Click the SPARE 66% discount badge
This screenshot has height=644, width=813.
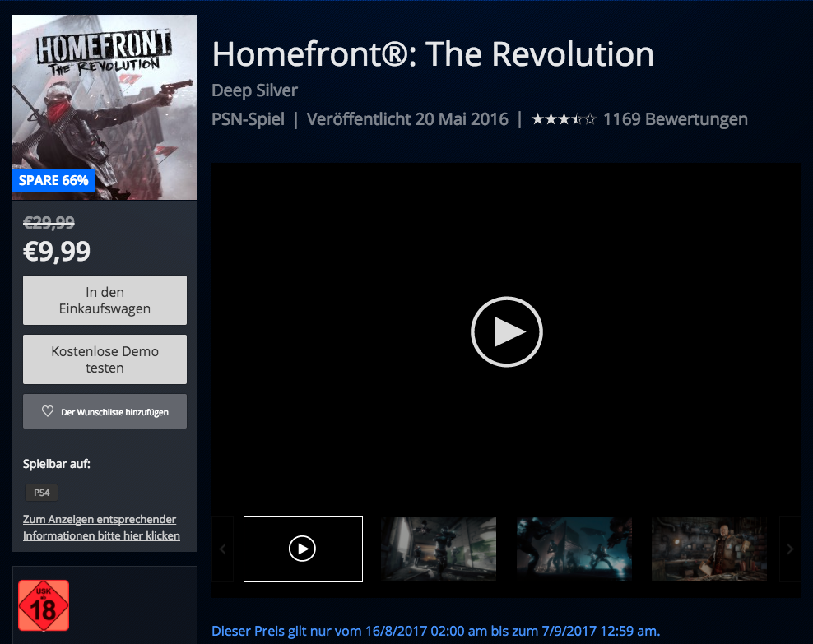click(x=53, y=180)
